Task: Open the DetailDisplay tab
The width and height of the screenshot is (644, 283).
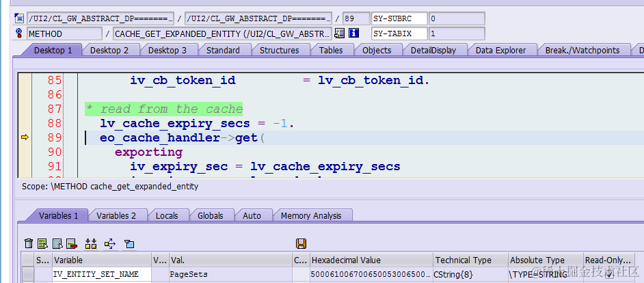Action: [433, 50]
